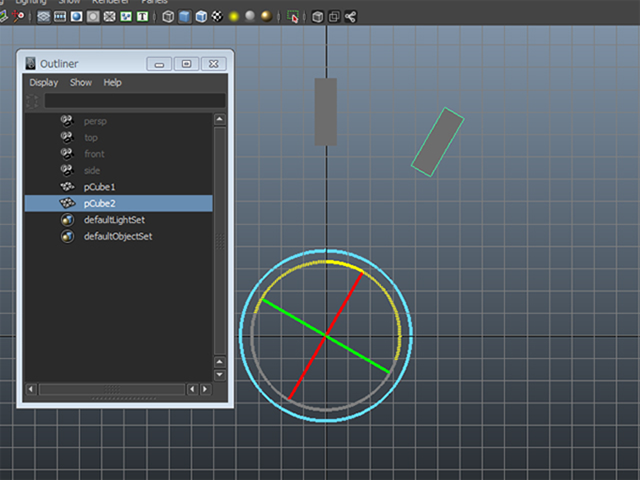Open the Outliner Display menu
The image size is (640, 480).
point(44,82)
